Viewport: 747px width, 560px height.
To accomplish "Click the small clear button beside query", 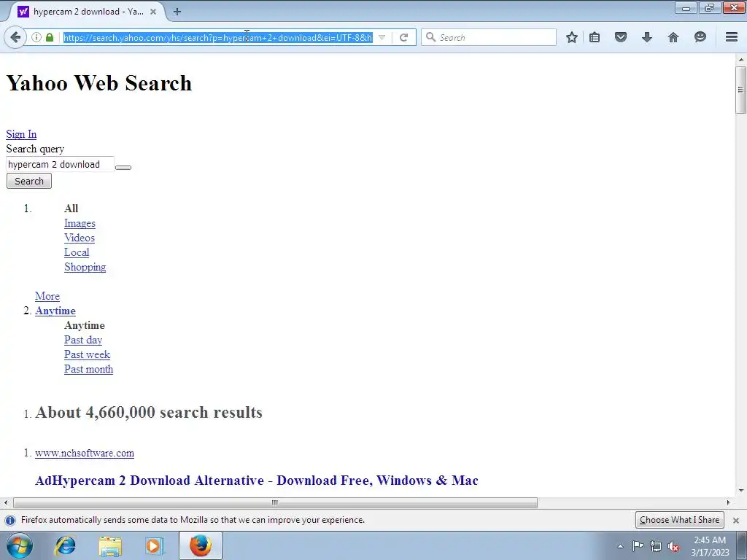I will pyautogui.click(x=123, y=167).
